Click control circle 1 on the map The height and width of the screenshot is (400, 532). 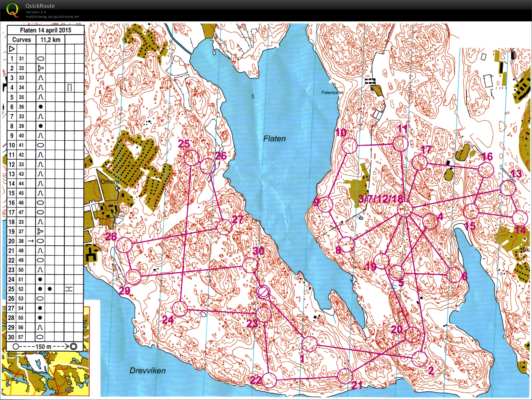(309, 344)
